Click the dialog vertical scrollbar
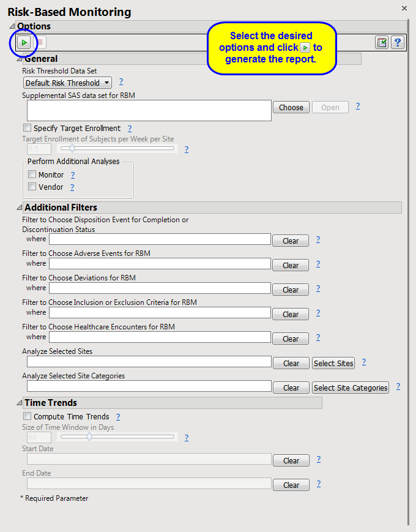The image size is (416, 532). (x=409, y=271)
